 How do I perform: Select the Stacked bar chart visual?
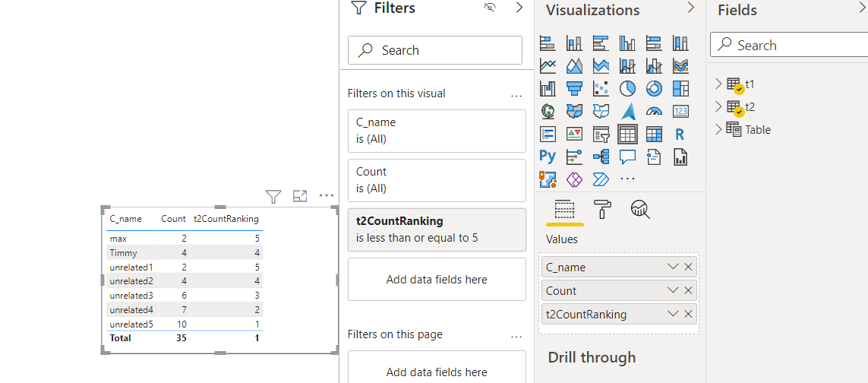548,43
